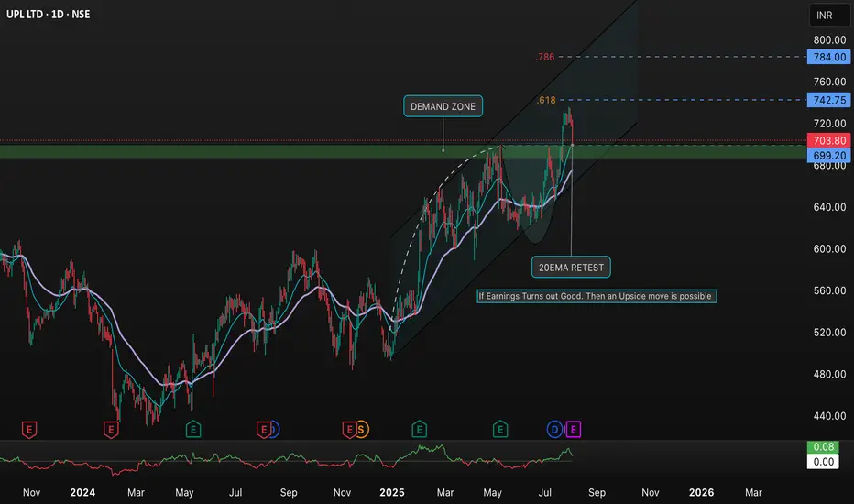Viewport: 854px width, 504px height.
Task: Open the green earnings E marker near May 2024
Action: point(193,430)
